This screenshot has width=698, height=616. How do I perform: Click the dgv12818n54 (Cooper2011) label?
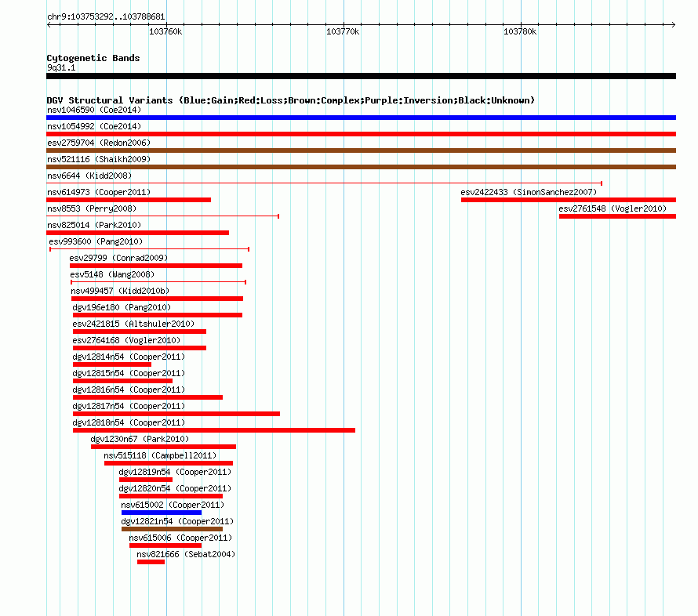(129, 422)
